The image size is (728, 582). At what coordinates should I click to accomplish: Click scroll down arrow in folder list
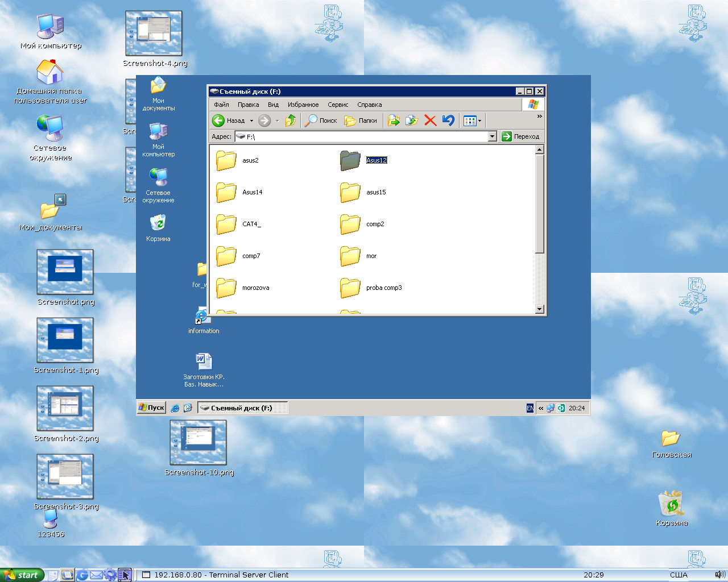[540, 309]
